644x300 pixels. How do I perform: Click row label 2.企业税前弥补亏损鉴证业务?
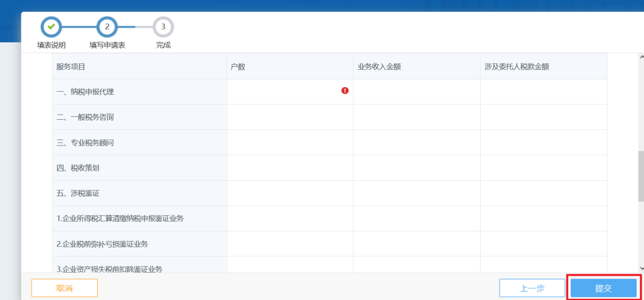coord(103,244)
